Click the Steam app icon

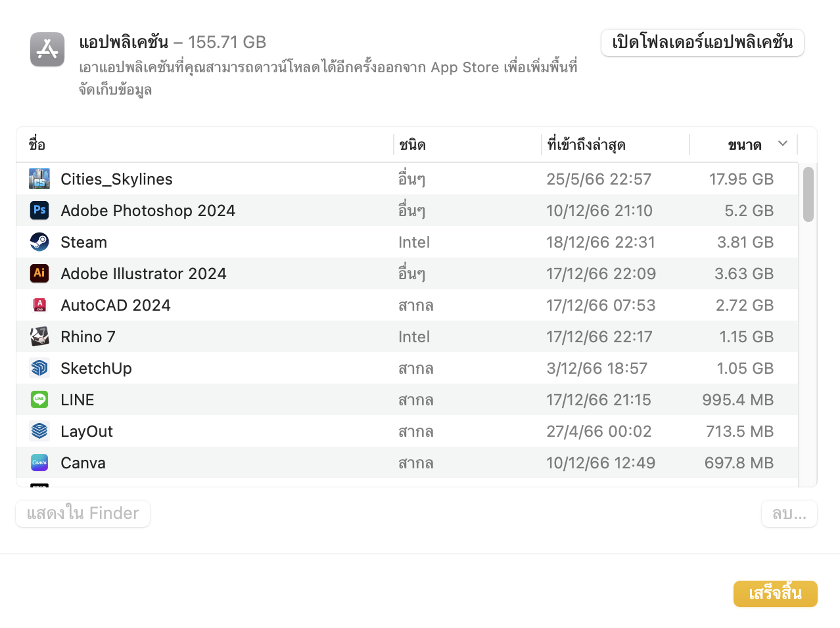click(x=39, y=242)
